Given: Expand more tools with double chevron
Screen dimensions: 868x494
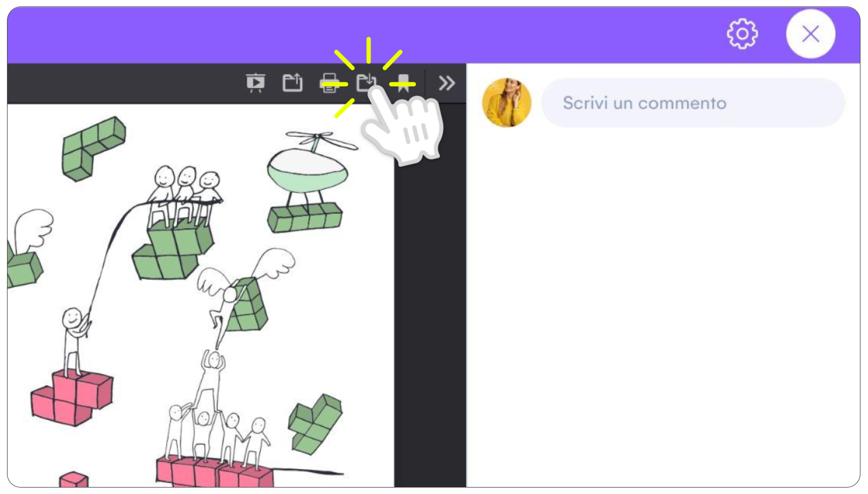Looking at the screenshot, I should 446,83.
